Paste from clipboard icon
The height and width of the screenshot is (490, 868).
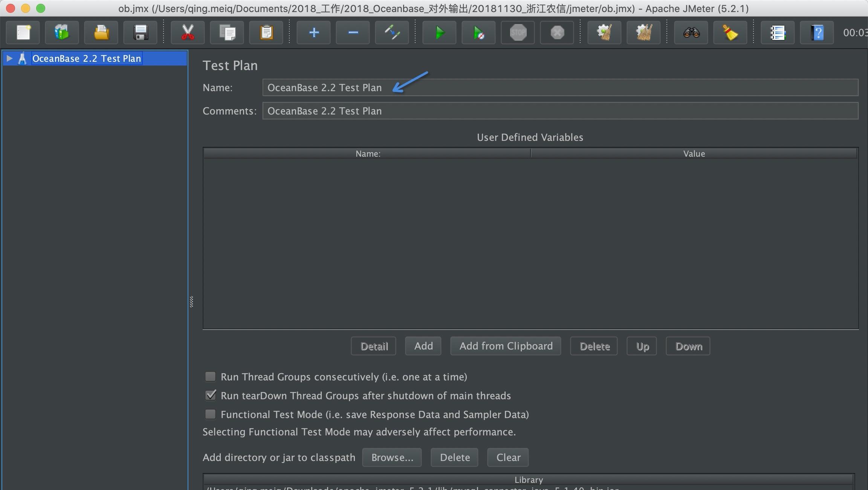pyautogui.click(x=266, y=32)
